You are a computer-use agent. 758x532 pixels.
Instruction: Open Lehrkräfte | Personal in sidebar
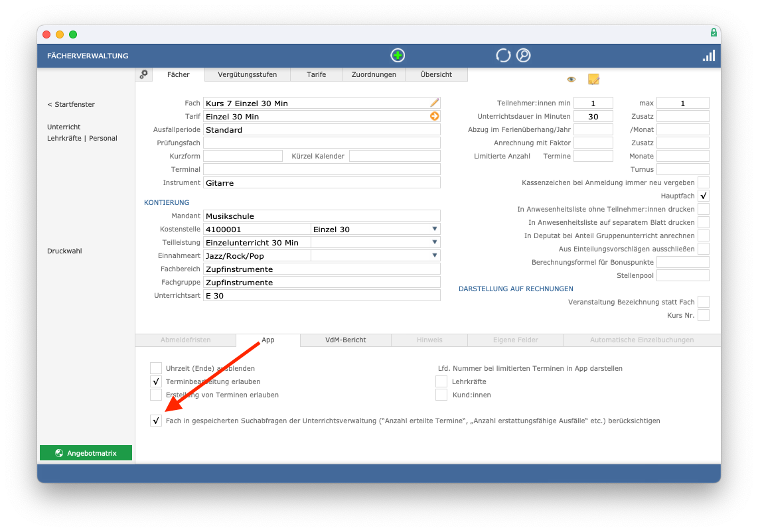82,138
